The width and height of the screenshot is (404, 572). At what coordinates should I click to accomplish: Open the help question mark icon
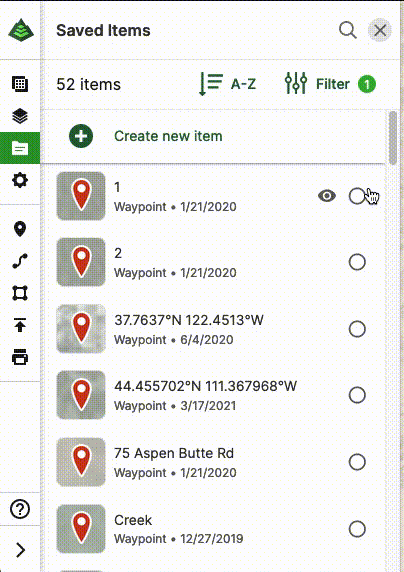(20, 509)
